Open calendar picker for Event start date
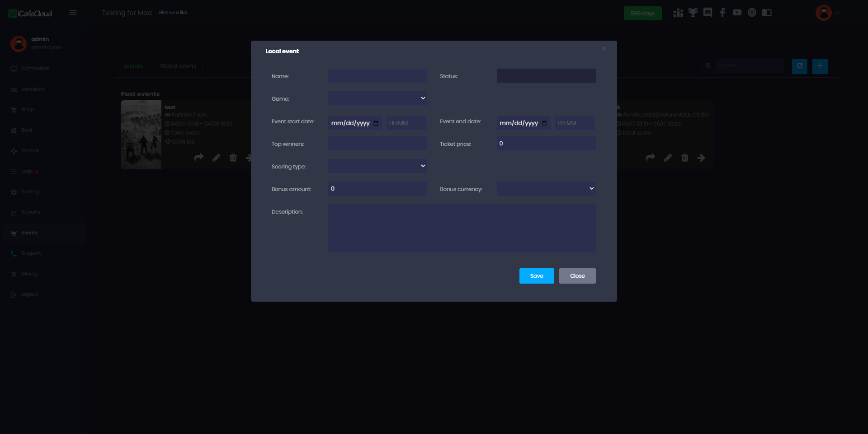Image resolution: width=868 pixels, height=434 pixels. click(376, 123)
